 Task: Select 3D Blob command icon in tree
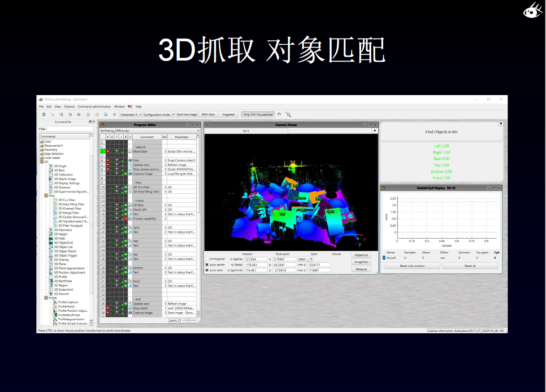click(x=50, y=170)
